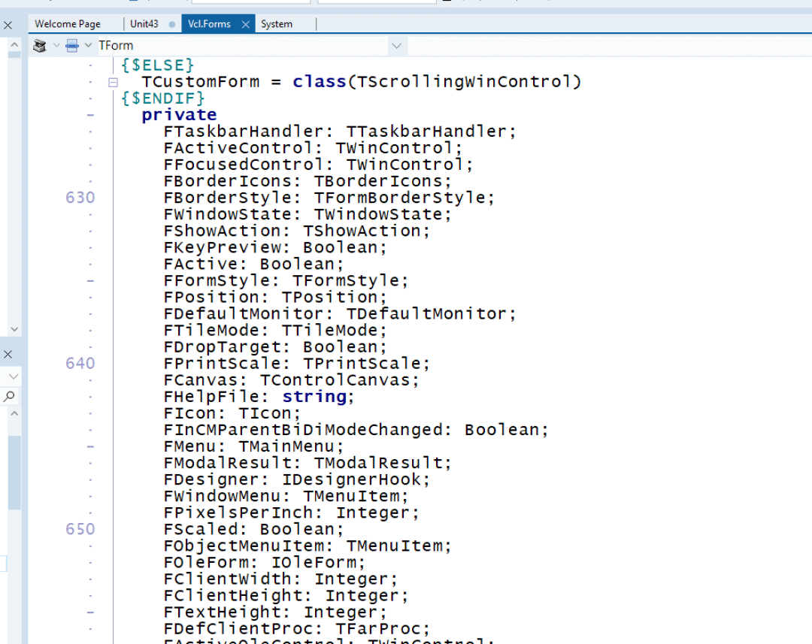This screenshot has height=644, width=812.
Task: Click the magnifier search icon in left panel
Action: point(9,397)
